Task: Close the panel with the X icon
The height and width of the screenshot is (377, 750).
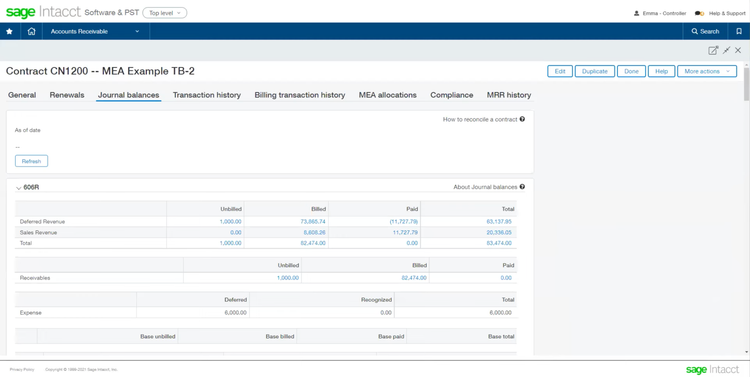Action: [738, 50]
